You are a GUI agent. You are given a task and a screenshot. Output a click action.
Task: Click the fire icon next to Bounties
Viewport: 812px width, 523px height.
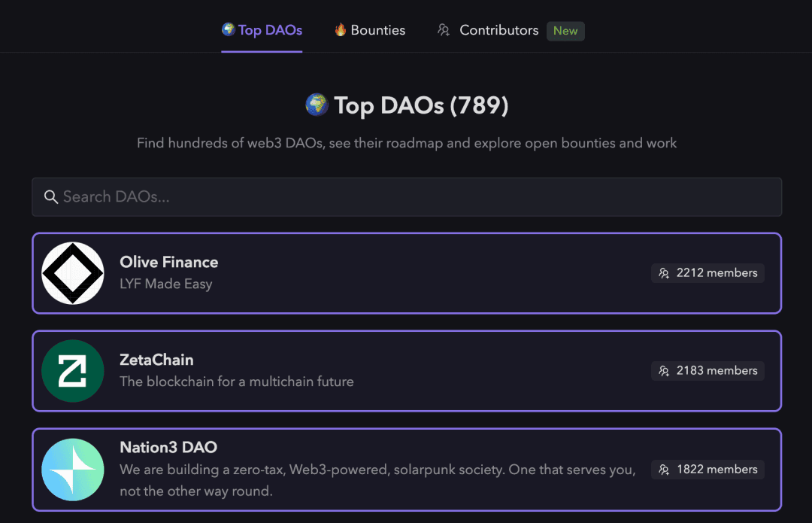coord(341,29)
